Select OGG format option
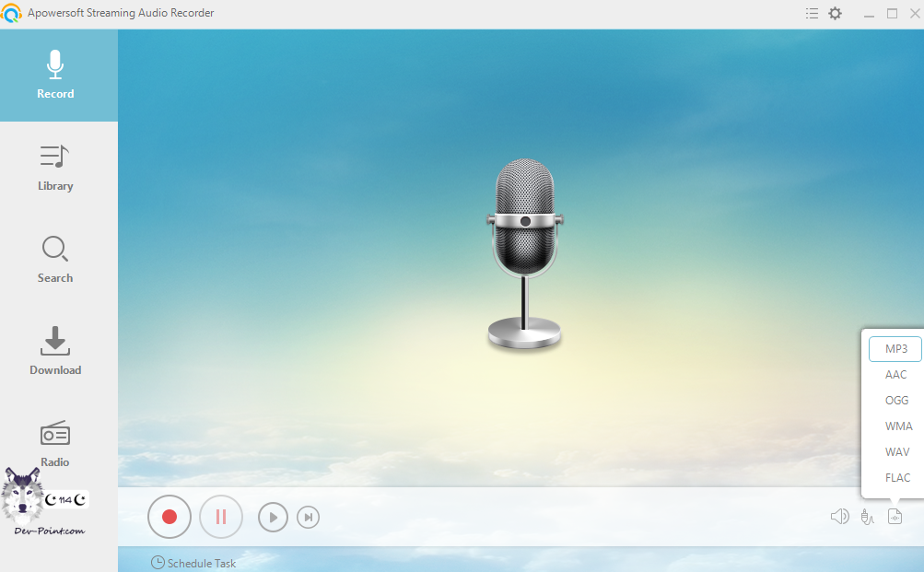The image size is (924, 572). tap(895, 401)
